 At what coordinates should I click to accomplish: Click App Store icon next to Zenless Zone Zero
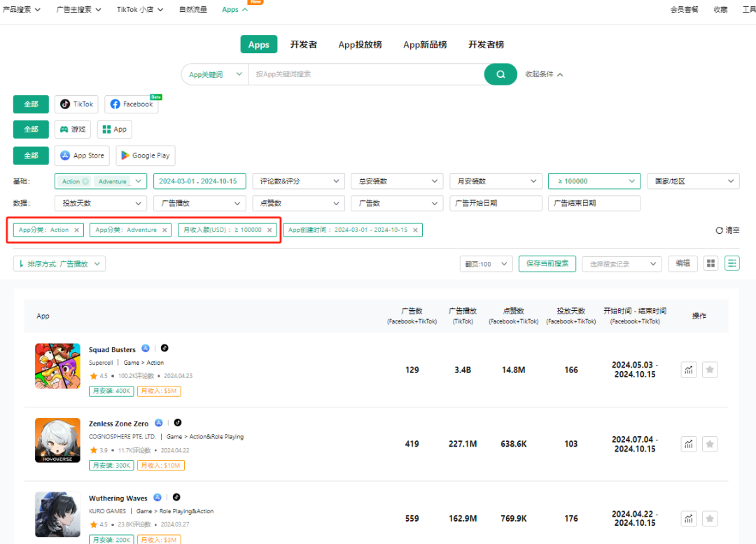[x=159, y=423]
